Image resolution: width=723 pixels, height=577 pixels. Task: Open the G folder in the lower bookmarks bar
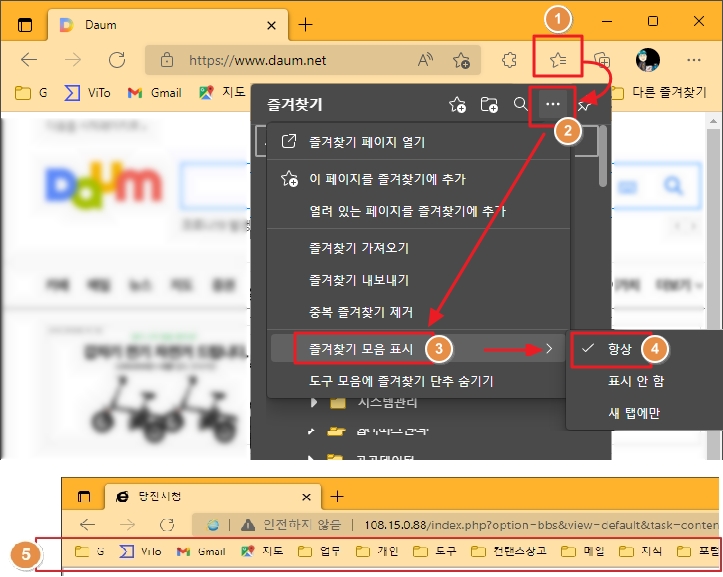[x=89, y=551]
